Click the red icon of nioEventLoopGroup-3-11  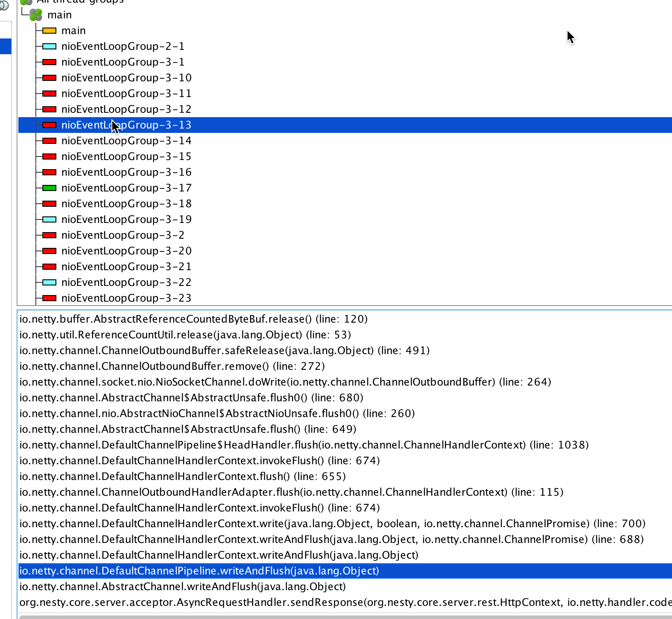(x=49, y=94)
